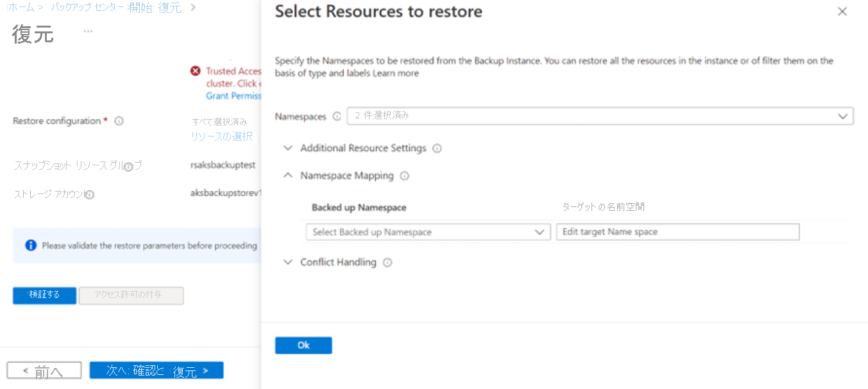Open Select Backed up Namespace dropdown

click(429, 232)
